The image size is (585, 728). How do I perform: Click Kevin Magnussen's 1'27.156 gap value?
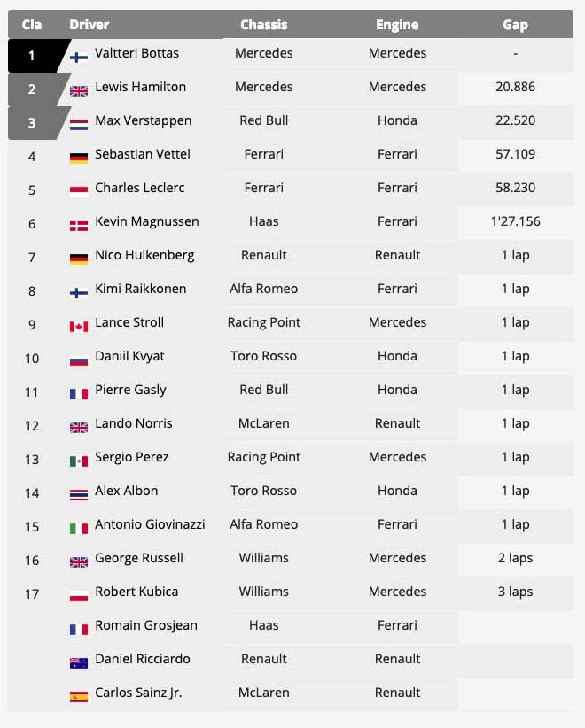(515, 221)
